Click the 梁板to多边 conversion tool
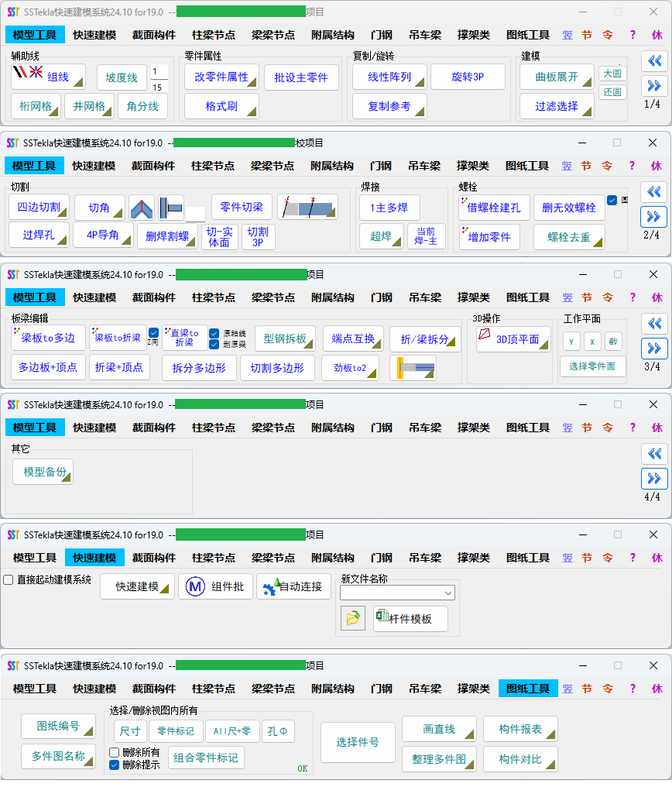The image size is (672, 787). click(48, 338)
